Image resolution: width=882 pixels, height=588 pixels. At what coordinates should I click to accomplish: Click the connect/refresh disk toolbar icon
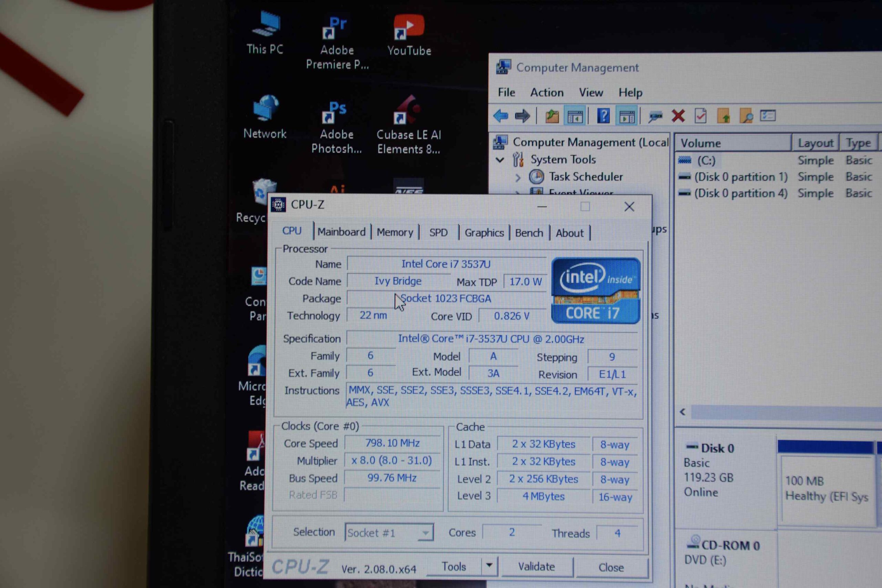[655, 117]
